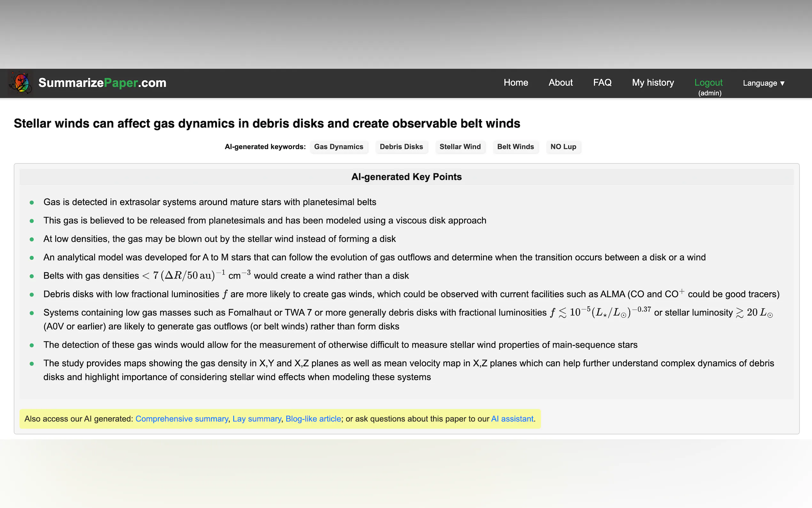Select the NO Lup keyword tag
Screen dimensions: 812x508
click(563, 147)
